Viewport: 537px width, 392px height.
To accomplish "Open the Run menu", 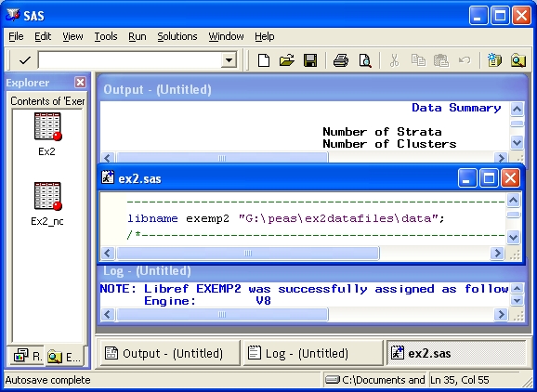I will 138,36.
